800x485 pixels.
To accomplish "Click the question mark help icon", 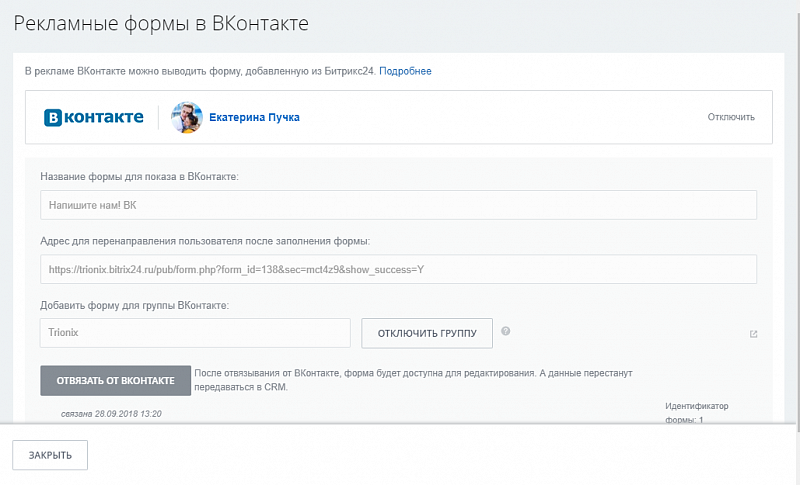I will pos(506,331).
